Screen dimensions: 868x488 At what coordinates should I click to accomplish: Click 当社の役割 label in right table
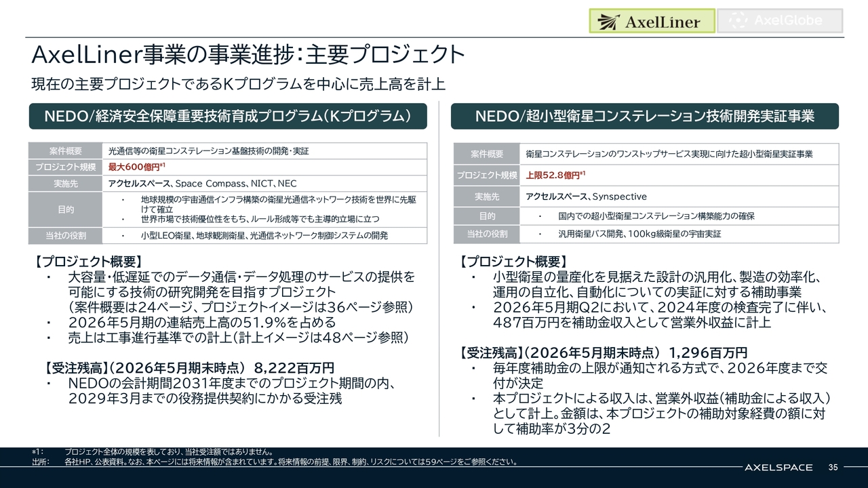pyautogui.click(x=487, y=234)
